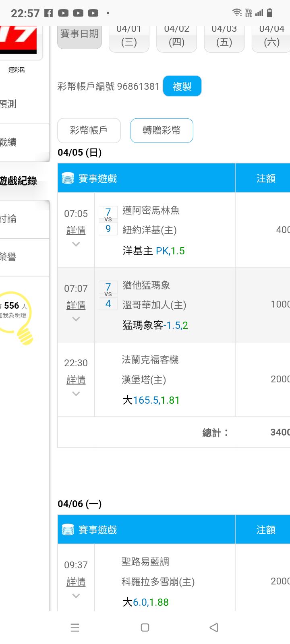Open 詳情 link for the 22:30 game
This screenshot has width=290, height=644.
(x=76, y=380)
